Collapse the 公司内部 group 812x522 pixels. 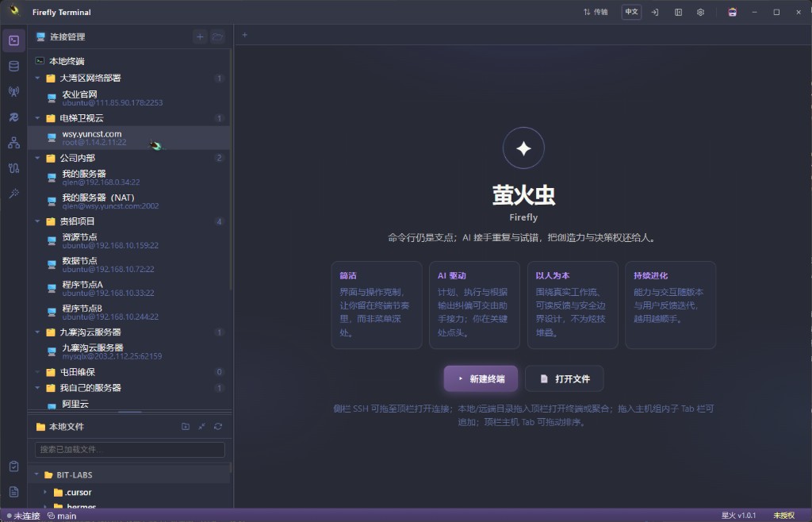click(x=37, y=158)
